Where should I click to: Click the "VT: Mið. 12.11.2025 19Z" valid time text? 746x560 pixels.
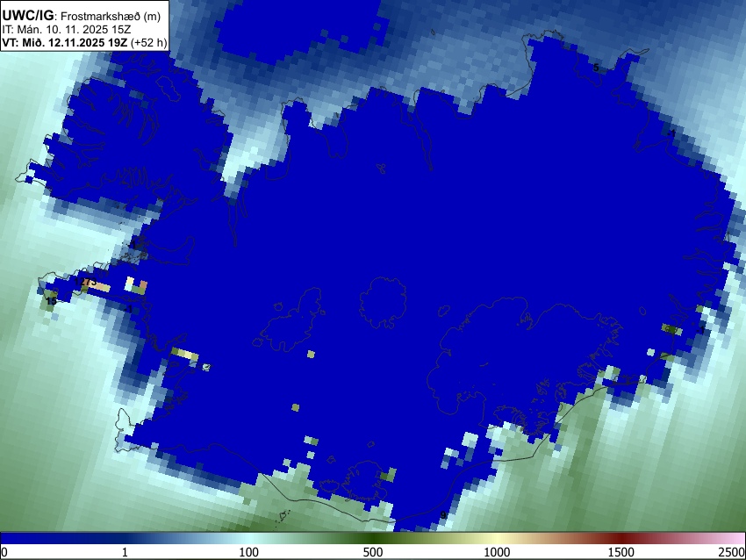[x=65, y=42]
